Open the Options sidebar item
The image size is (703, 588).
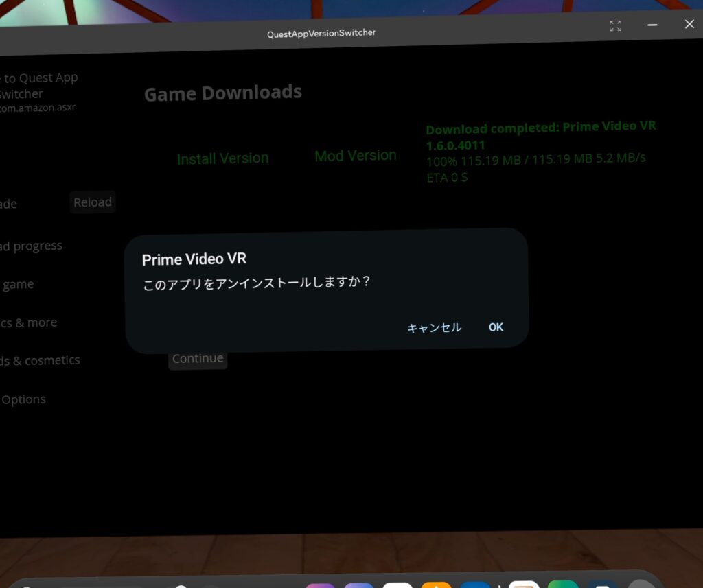point(23,399)
